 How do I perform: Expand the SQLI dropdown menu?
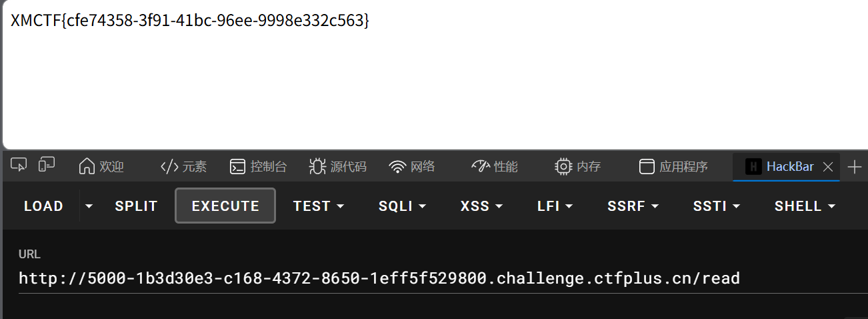pyautogui.click(x=403, y=206)
